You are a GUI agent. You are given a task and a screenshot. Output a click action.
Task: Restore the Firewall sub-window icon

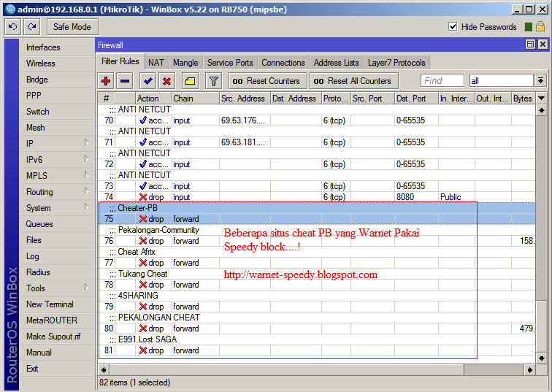pos(530,45)
